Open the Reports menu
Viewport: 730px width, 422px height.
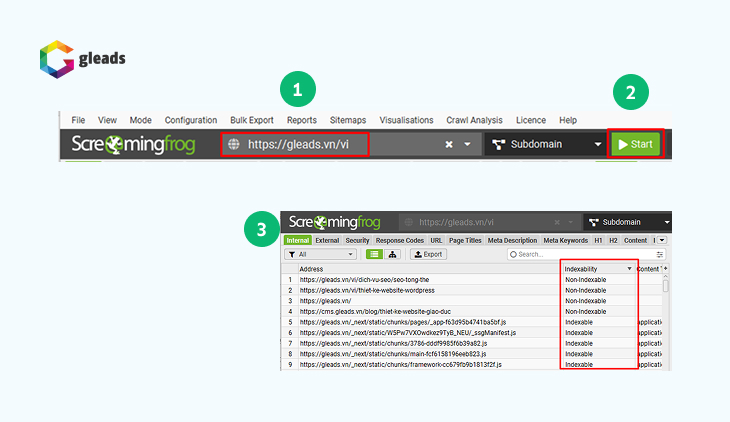[302, 120]
